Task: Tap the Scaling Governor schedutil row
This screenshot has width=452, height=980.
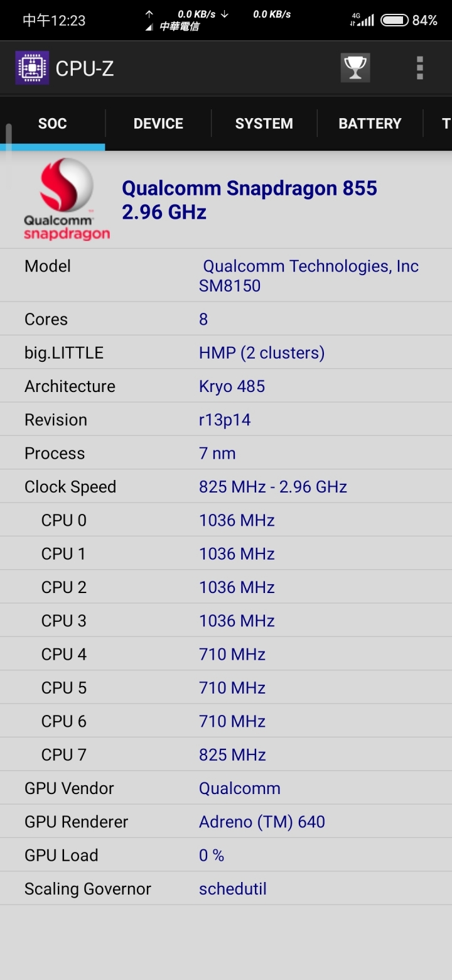Action: pyautogui.click(x=226, y=888)
